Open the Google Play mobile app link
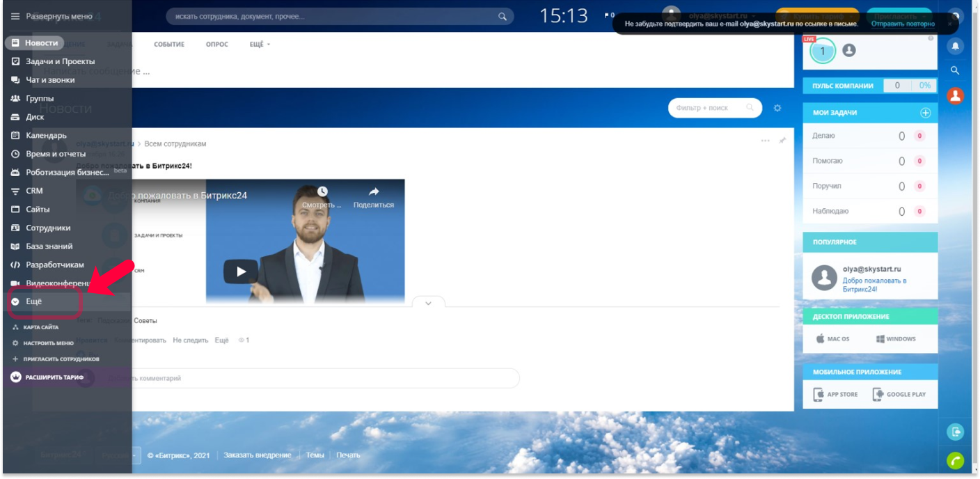The width and height of the screenshot is (980, 479). click(899, 394)
